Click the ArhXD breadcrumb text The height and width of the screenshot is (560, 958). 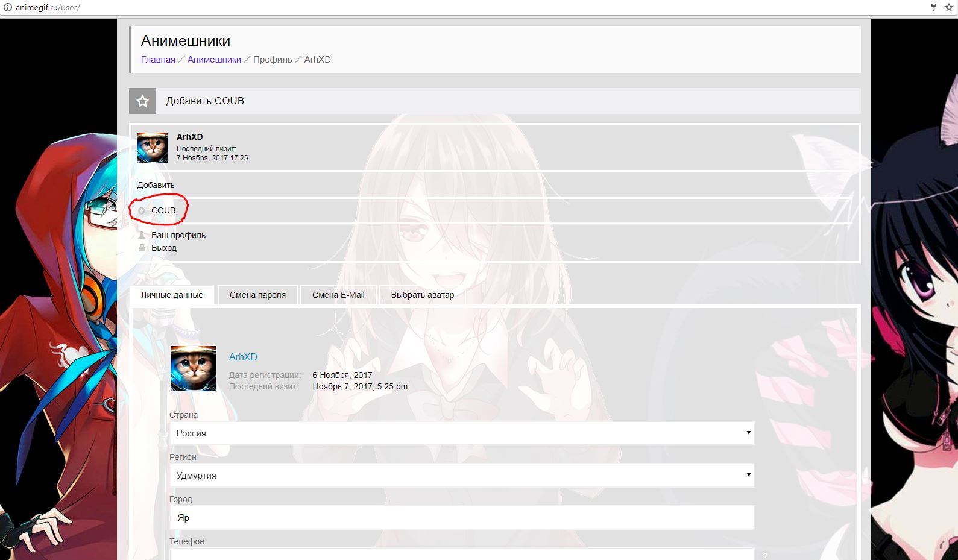pos(317,60)
